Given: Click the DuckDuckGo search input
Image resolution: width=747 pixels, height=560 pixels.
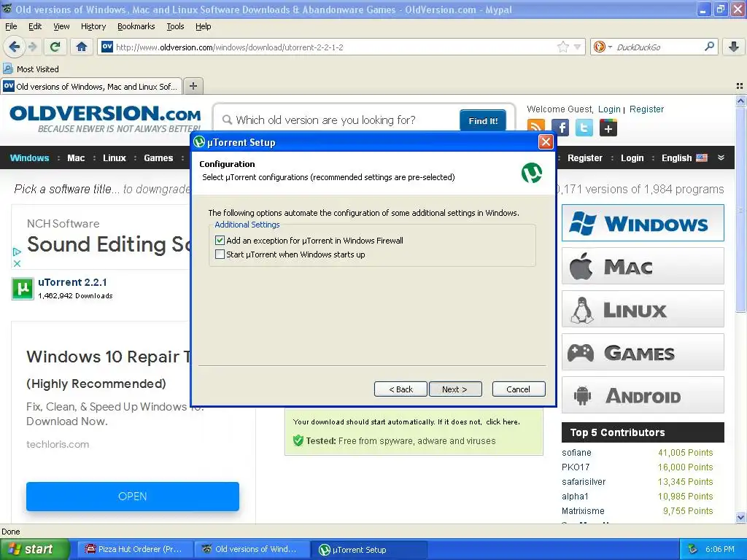Looking at the screenshot, I should 659,47.
